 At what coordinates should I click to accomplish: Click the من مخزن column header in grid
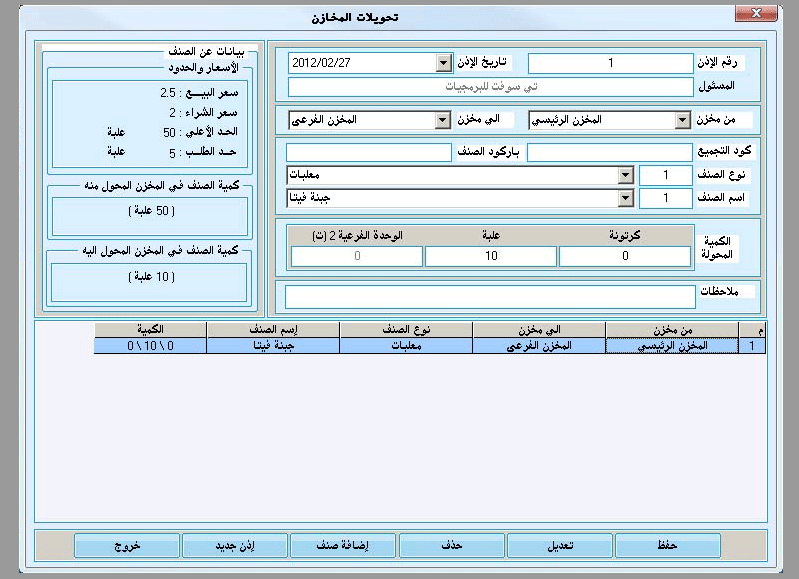click(672, 330)
